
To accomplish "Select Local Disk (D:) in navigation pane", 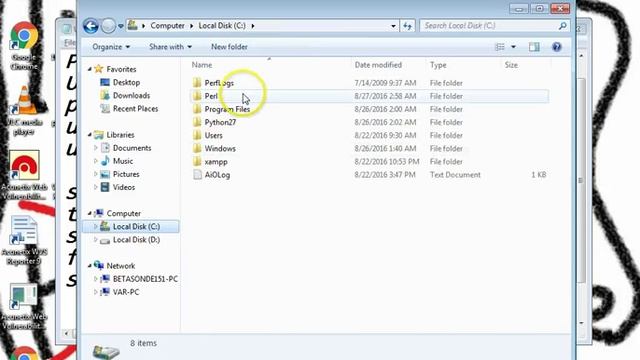I will pyautogui.click(x=136, y=240).
